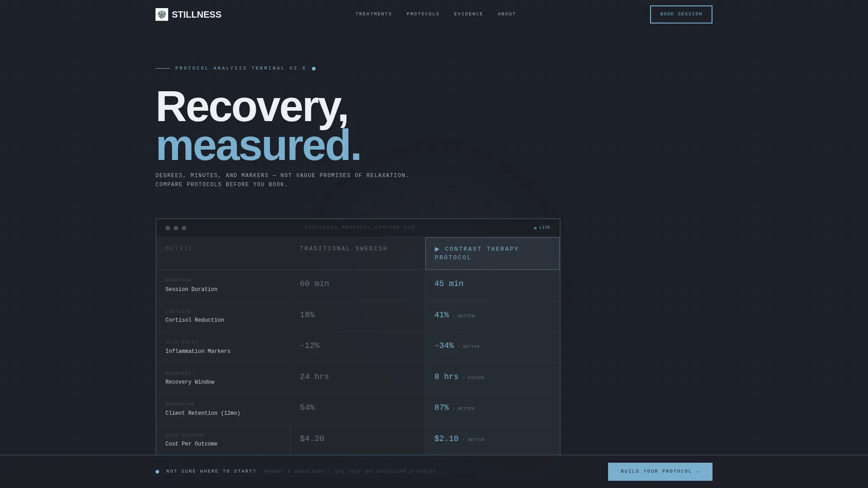Screen dimensions: 868x488
Task: Click the 54% retention value
Action: click(x=307, y=408)
